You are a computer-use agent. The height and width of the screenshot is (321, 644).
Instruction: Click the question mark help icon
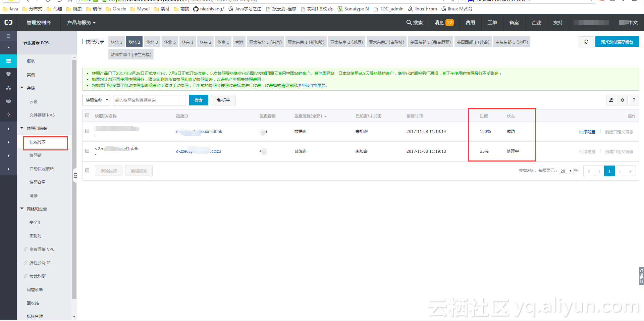(634, 100)
